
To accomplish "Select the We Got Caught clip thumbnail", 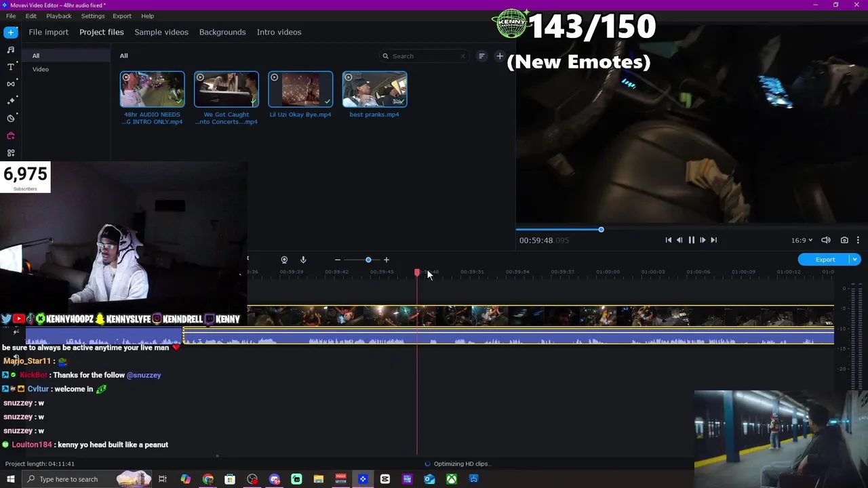I will 226,89.
